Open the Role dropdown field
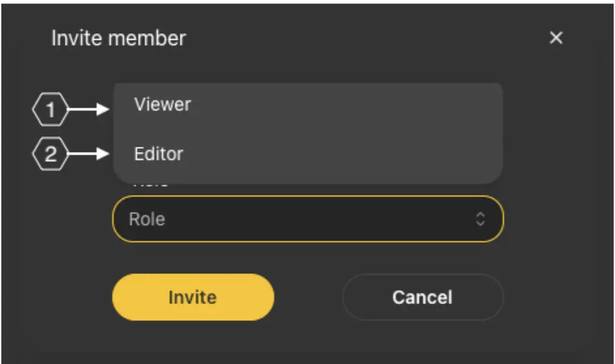The height and width of the screenshot is (364, 615). pos(307,219)
